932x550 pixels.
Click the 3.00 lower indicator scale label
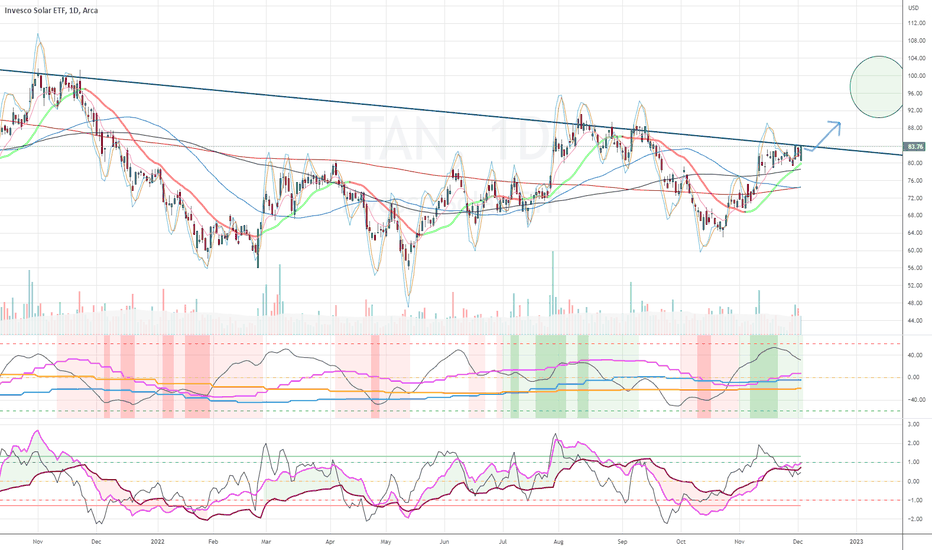[x=914, y=425]
